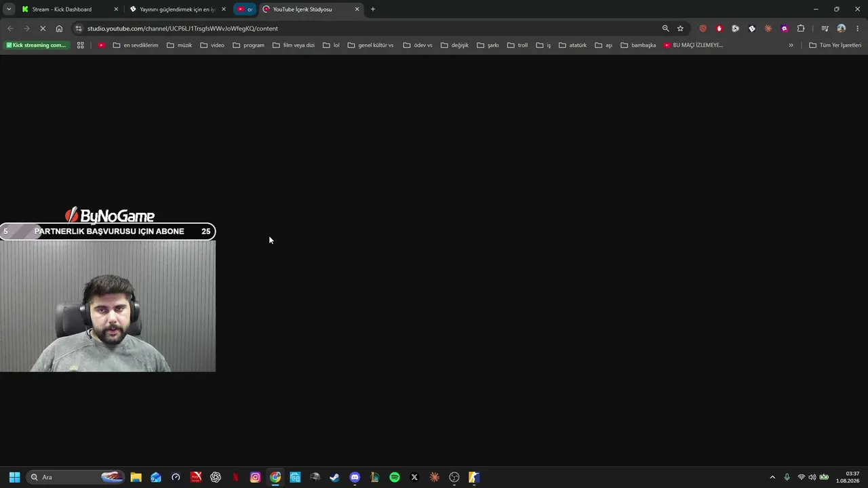Open the Chrome profile avatar
Screen dimensions: 868x488
841,28
